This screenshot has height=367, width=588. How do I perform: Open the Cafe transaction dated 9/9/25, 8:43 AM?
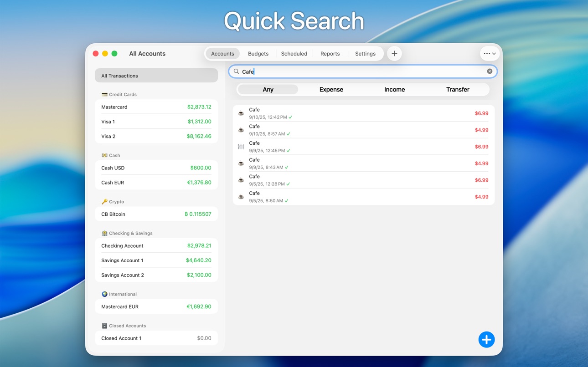click(364, 163)
